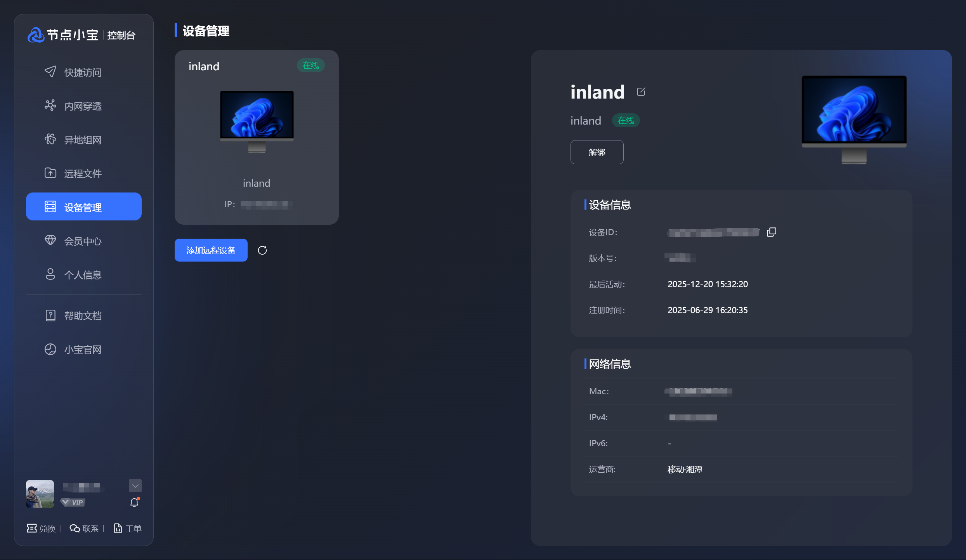Select 异地组网 in sidebar
966x560 pixels.
point(83,140)
